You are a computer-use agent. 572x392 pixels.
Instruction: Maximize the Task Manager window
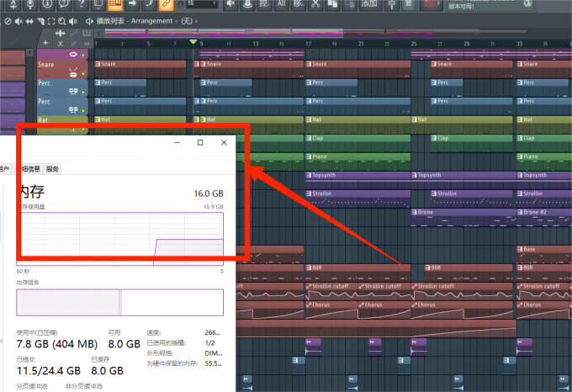click(200, 143)
